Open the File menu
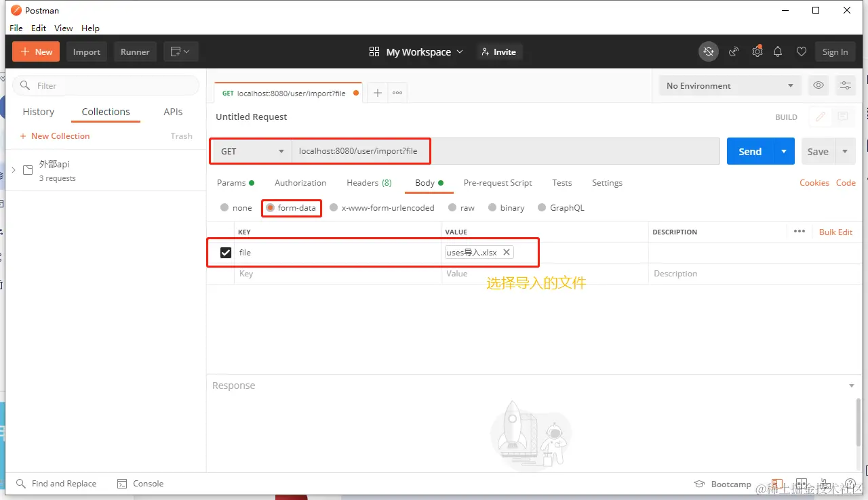This screenshot has height=500, width=868. click(x=16, y=28)
